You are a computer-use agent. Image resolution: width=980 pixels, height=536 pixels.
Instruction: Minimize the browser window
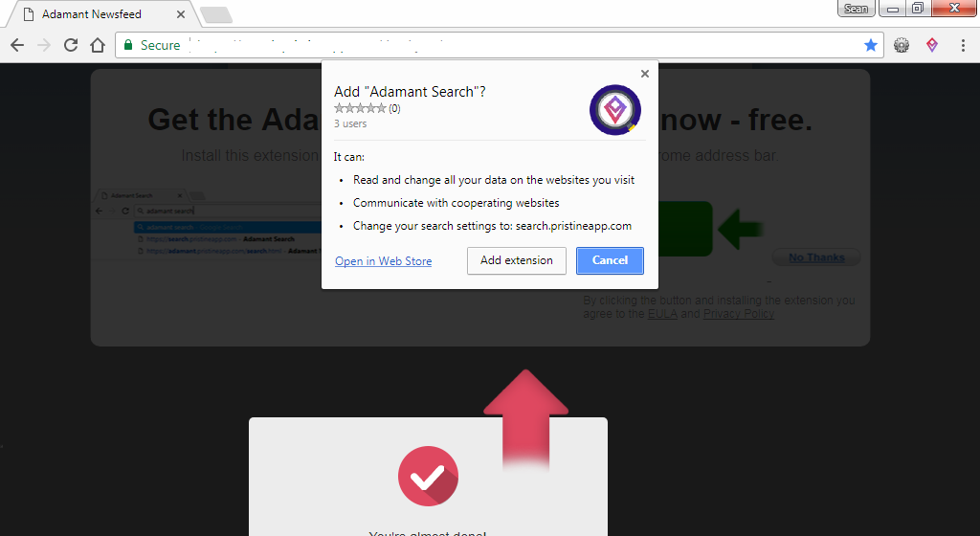(893, 8)
